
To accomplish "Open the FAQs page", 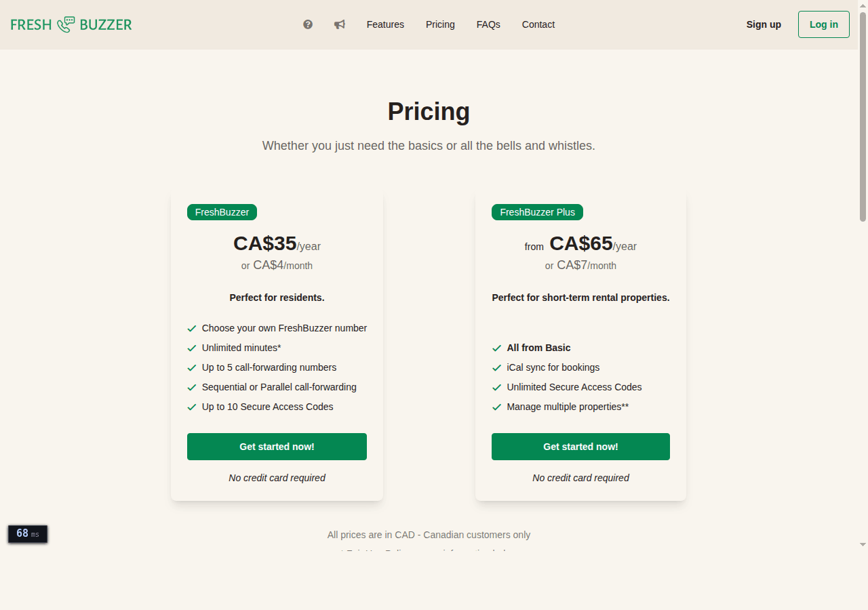I will [x=488, y=24].
